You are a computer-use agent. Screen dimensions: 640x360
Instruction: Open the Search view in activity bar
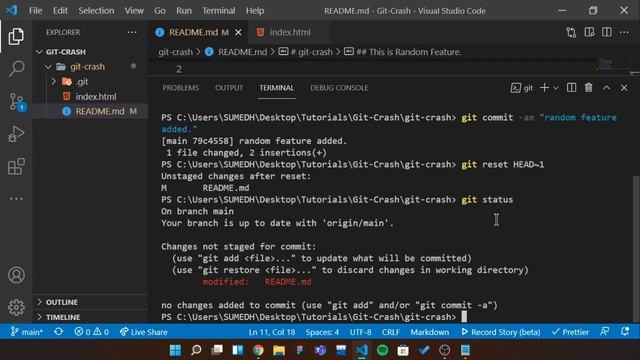tap(16, 69)
